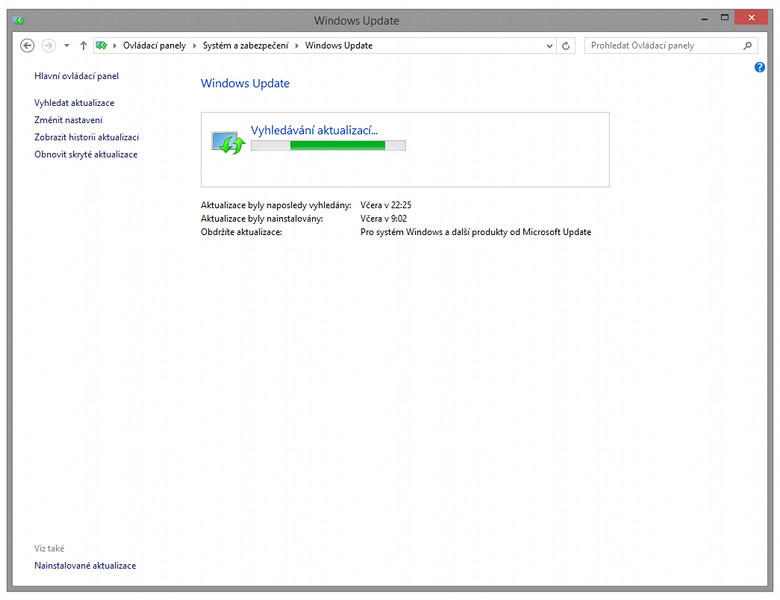Click the Aktualizace byly nainstalovány label

(x=262, y=218)
